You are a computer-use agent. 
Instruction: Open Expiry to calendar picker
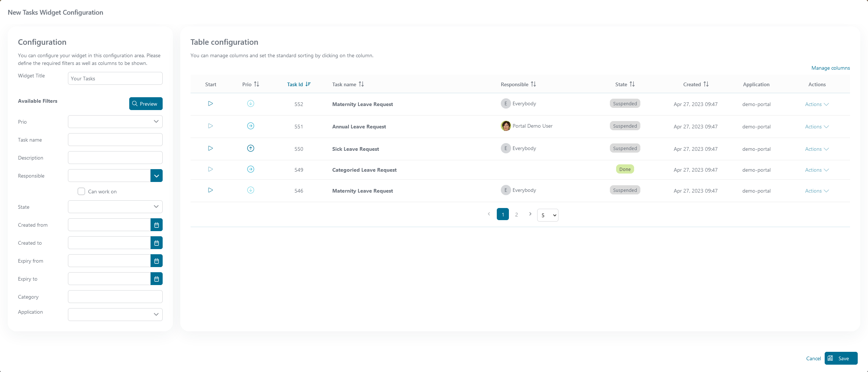tap(156, 279)
